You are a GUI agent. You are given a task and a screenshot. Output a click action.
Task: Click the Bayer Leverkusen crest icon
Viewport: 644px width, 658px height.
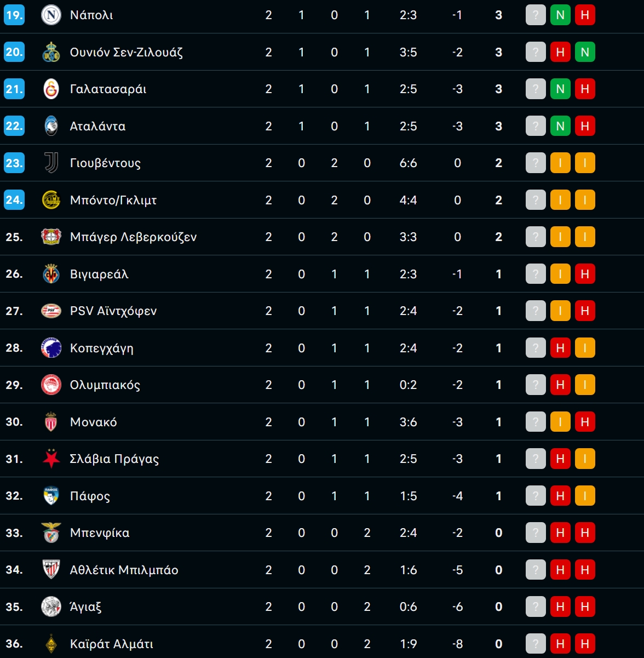point(51,237)
